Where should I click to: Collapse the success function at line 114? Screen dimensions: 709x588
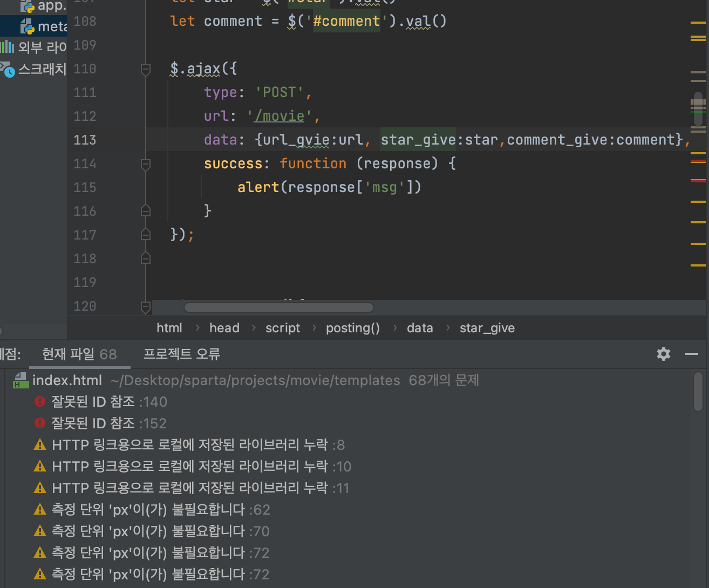click(146, 164)
